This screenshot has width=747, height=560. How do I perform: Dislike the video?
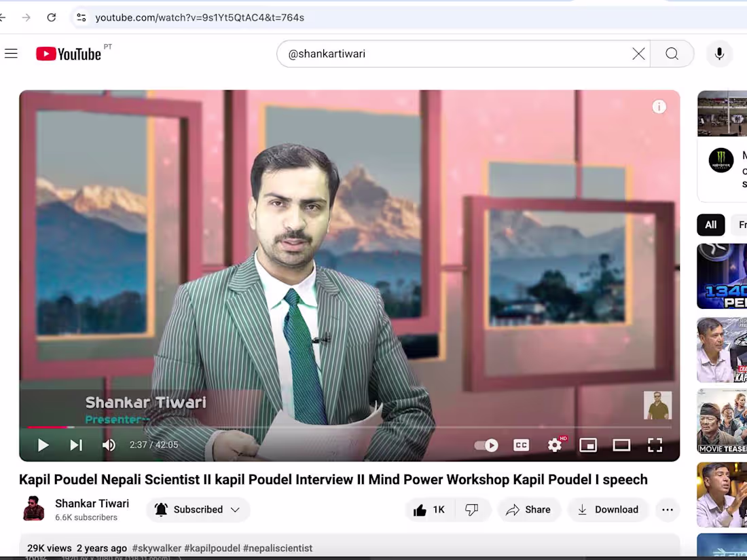click(x=473, y=509)
